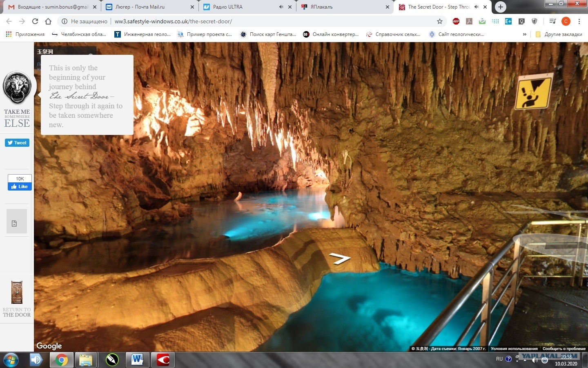Open the Онлайн конвертер... bookmark
Image resolution: width=588 pixels, height=368 pixels.
331,34
